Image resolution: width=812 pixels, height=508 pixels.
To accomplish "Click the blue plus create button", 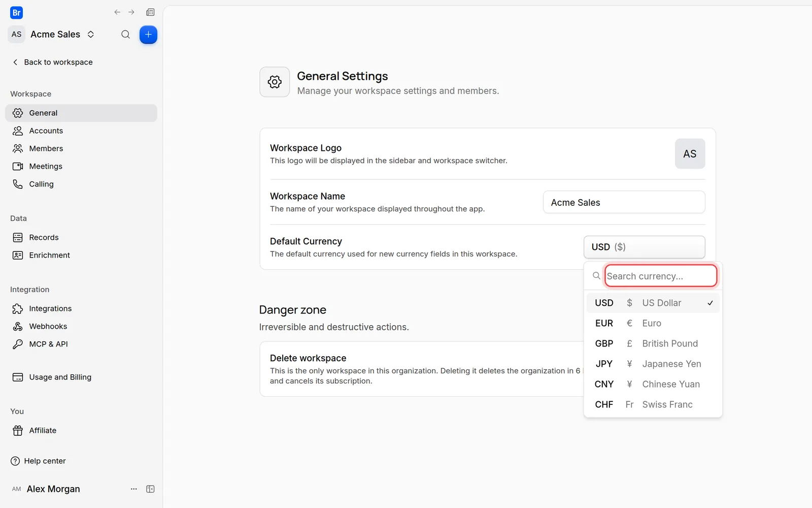I will (148, 35).
